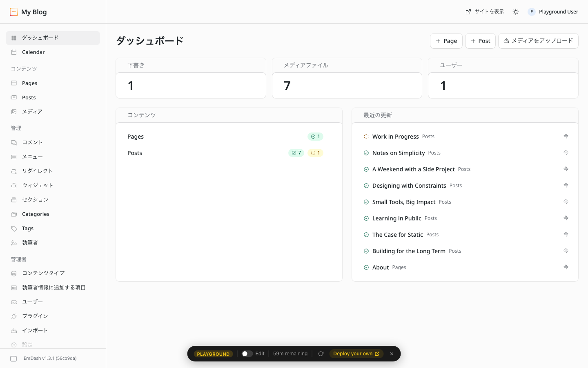The height and width of the screenshot is (368, 588).
Task: Create a new Post with + Post button
Action: [x=480, y=41]
